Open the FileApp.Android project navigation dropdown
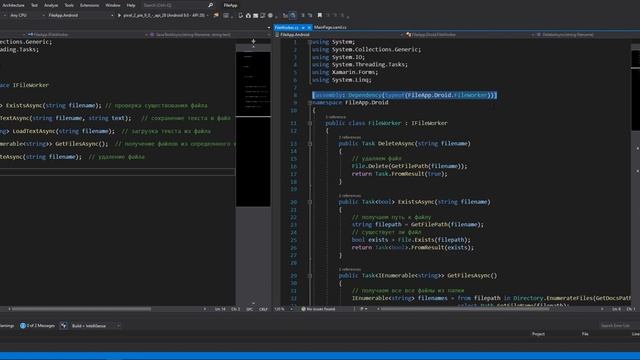The image size is (640, 360). (339, 35)
